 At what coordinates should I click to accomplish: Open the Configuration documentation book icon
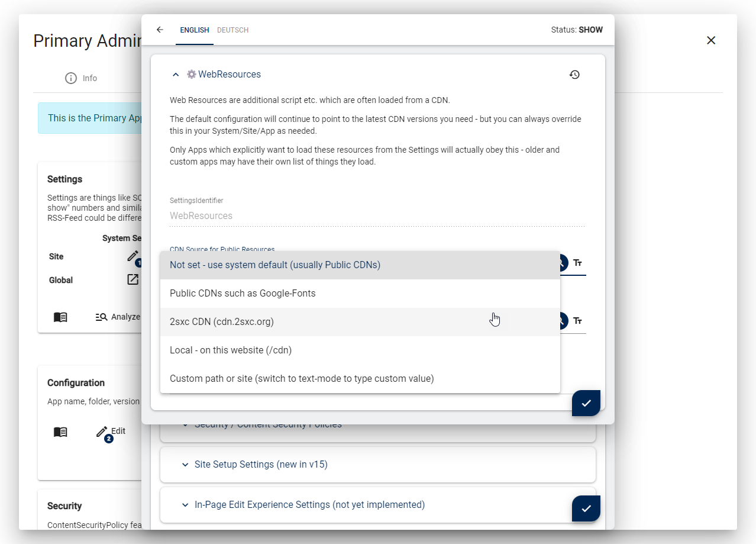(x=60, y=432)
